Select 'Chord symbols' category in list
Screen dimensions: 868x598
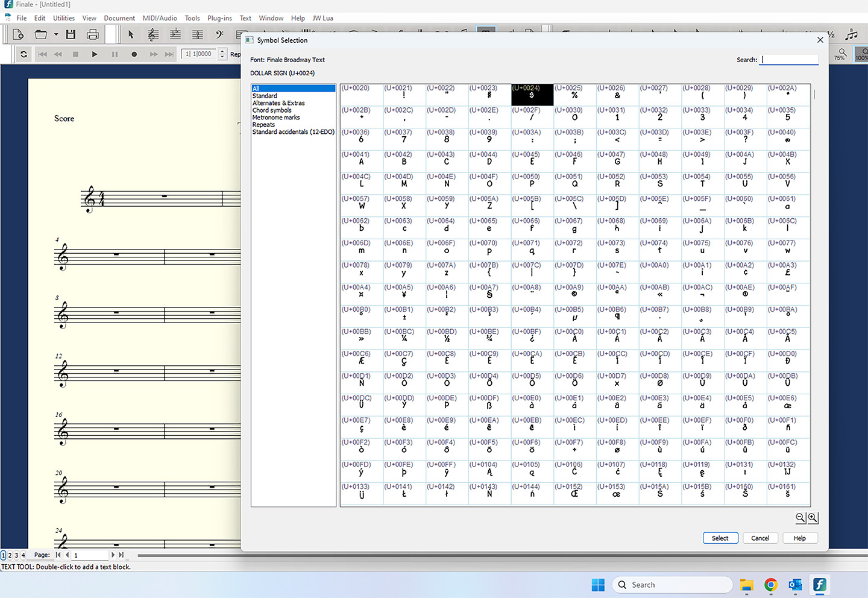pyautogui.click(x=272, y=110)
